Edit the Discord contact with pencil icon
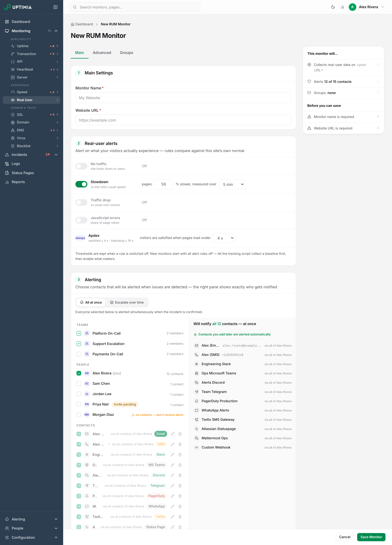Screen dimensions: 392x545 (x=172, y=475)
